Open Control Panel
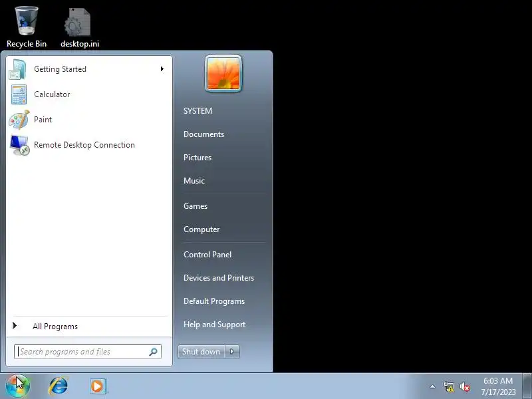532x399 pixels. (x=207, y=255)
